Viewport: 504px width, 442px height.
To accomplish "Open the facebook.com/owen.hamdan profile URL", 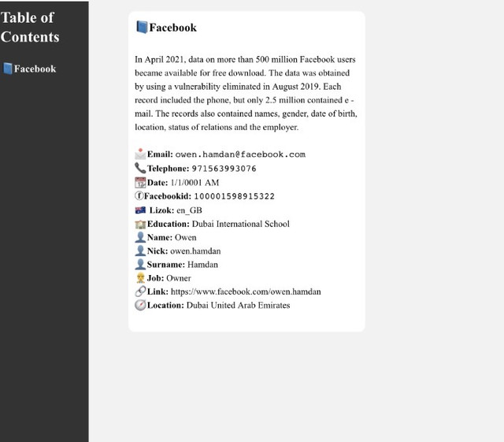I will (246, 292).
